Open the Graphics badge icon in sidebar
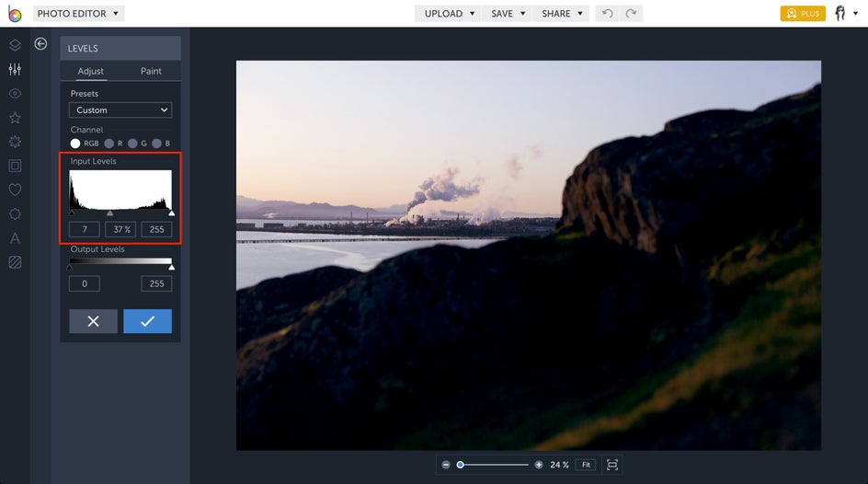 [x=15, y=213]
